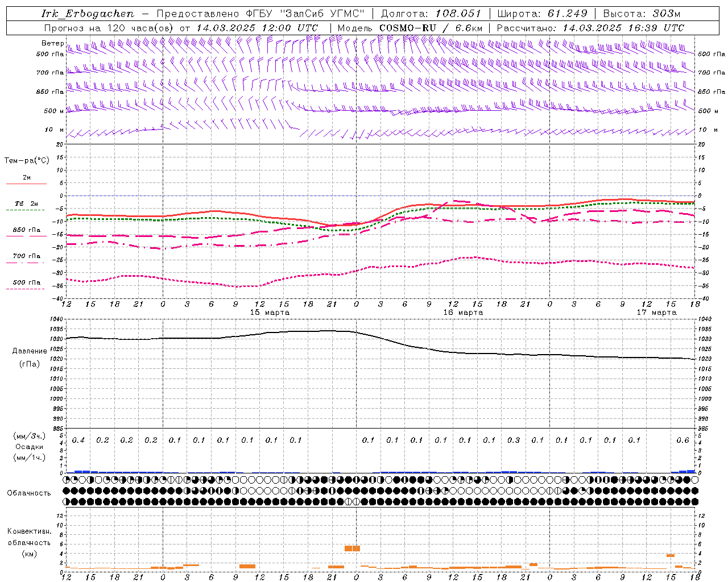The height and width of the screenshot is (582, 728).
Task: Select the forecast start time 14.03.2025 12:00 UTC
Action: 257,28
